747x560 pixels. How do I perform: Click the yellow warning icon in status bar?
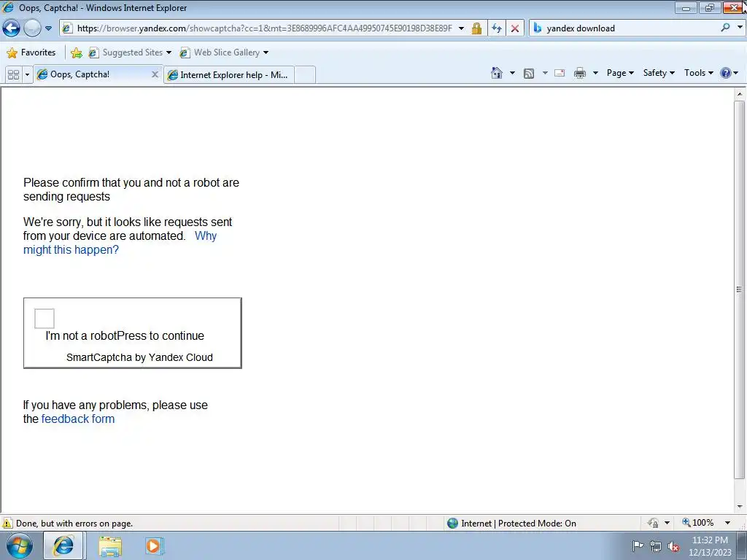point(7,523)
